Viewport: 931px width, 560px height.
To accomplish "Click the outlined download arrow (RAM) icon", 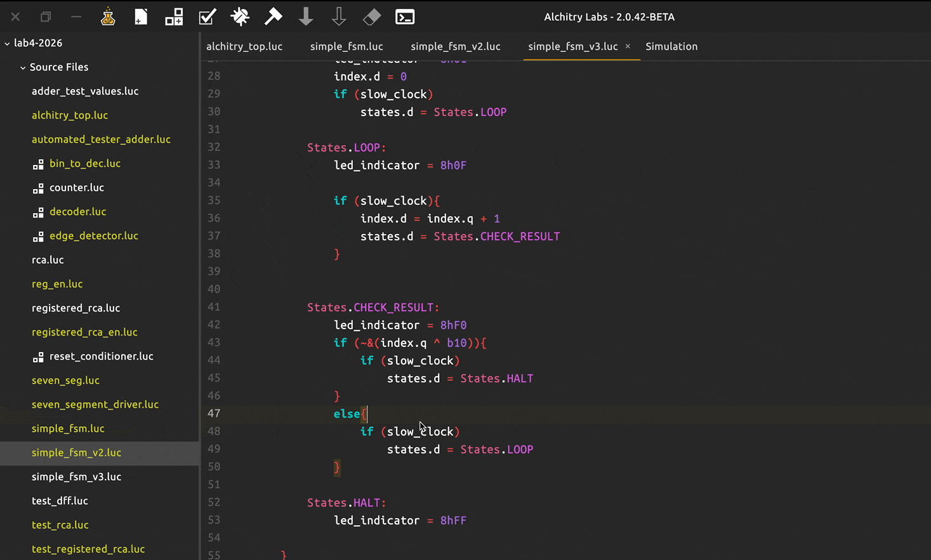I will point(339,17).
